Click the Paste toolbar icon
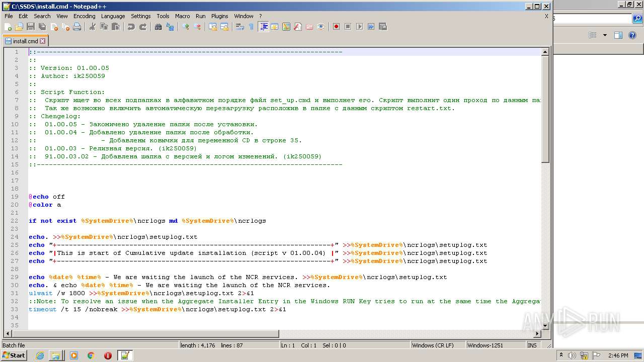Screen dimensions: 644x362 [x=116, y=27]
